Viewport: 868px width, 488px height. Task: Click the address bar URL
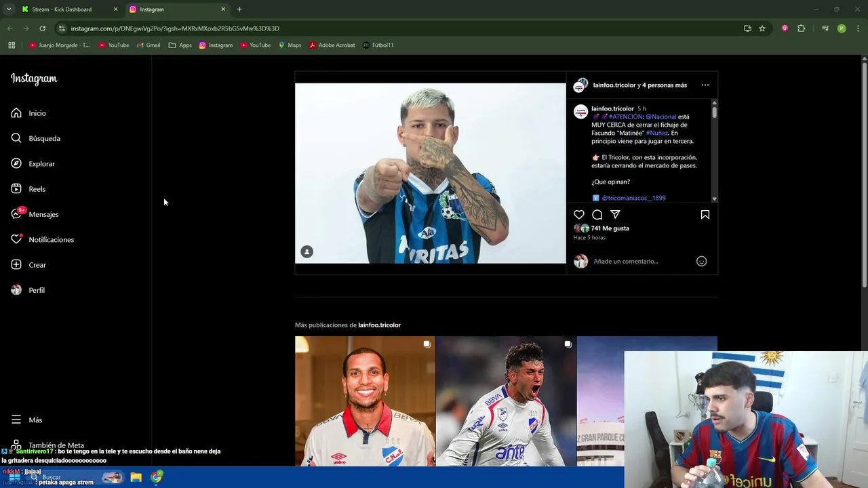click(175, 28)
